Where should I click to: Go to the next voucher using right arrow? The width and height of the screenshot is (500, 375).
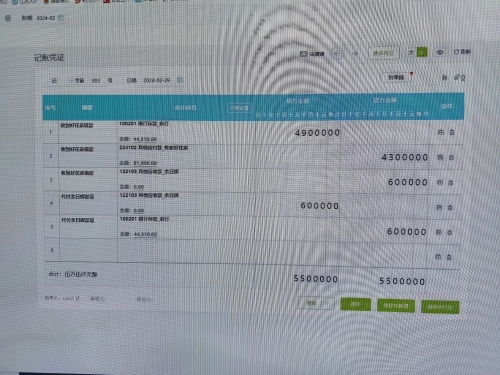point(355,53)
